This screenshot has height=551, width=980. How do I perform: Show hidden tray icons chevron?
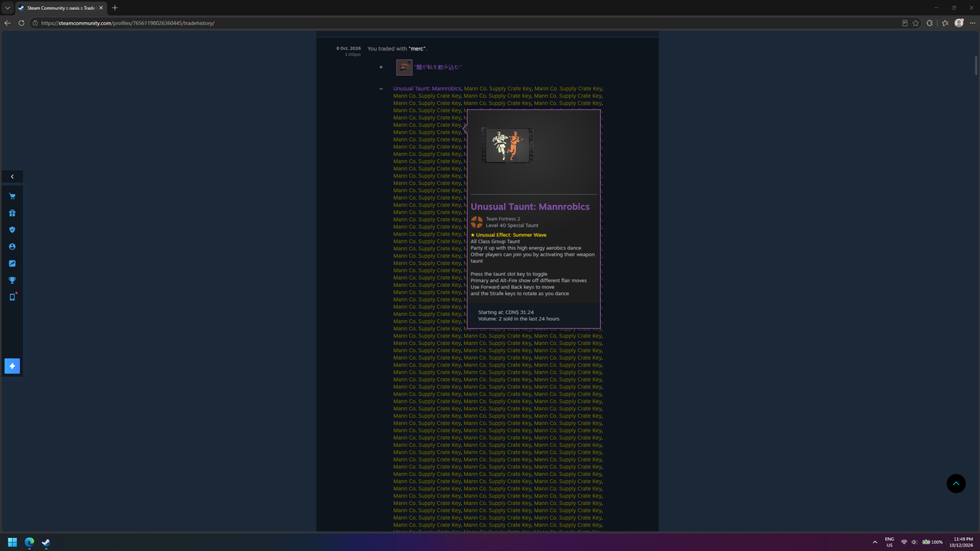[875, 543]
